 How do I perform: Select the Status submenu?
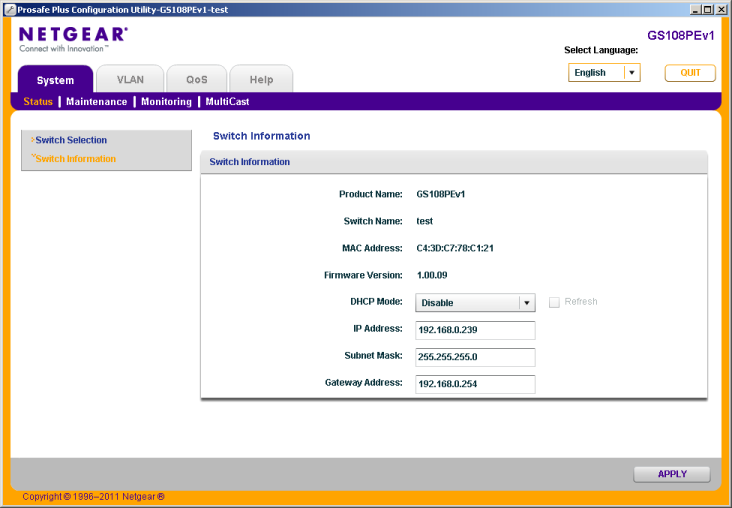(38, 101)
